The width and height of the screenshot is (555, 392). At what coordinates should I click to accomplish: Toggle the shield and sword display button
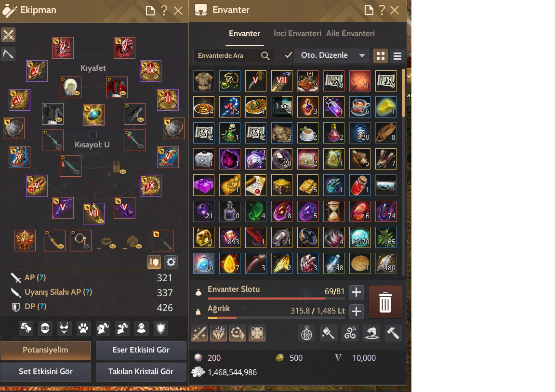coord(154,262)
